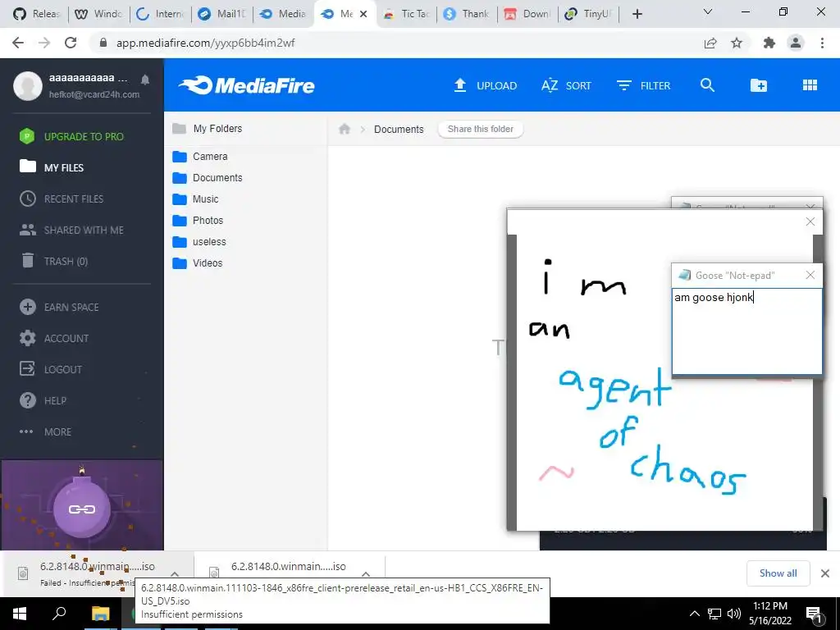Click Logout in sidebar
This screenshot has width=840, height=630.
pos(51,369)
